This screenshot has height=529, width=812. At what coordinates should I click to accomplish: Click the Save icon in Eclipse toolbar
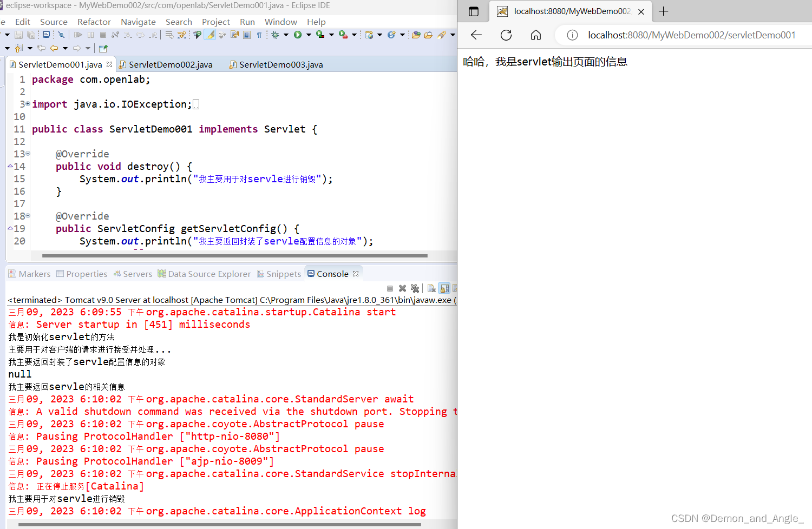tap(19, 35)
